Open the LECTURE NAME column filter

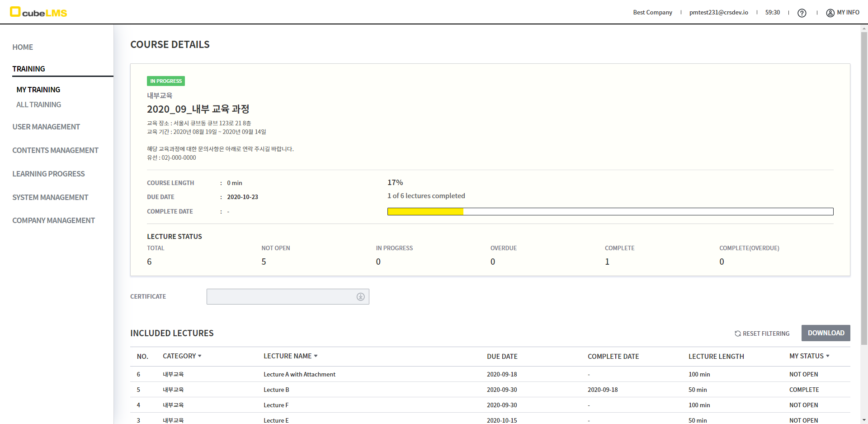coord(316,356)
